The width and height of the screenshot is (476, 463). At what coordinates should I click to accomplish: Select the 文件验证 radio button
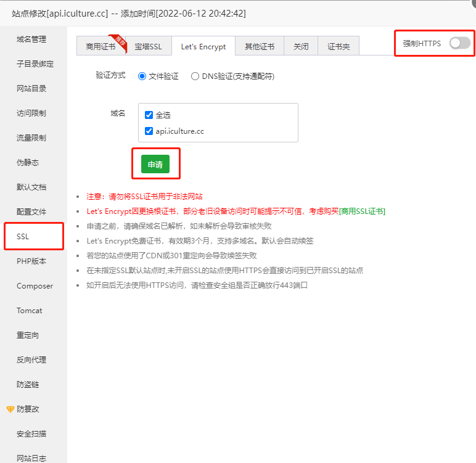pyautogui.click(x=142, y=76)
